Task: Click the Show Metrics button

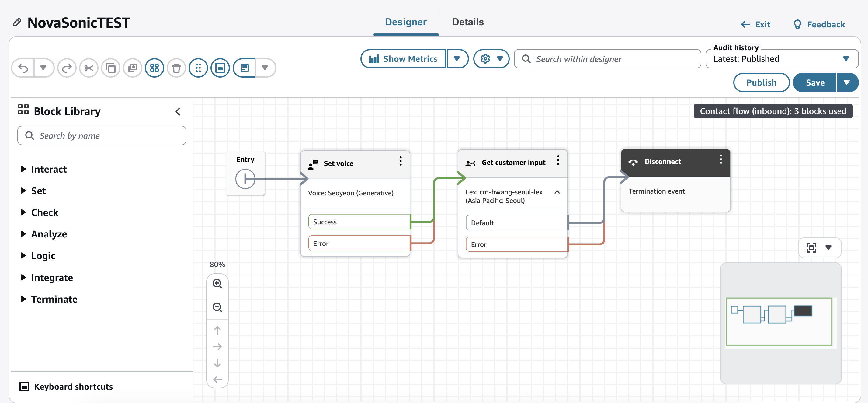Action: pyautogui.click(x=403, y=59)
